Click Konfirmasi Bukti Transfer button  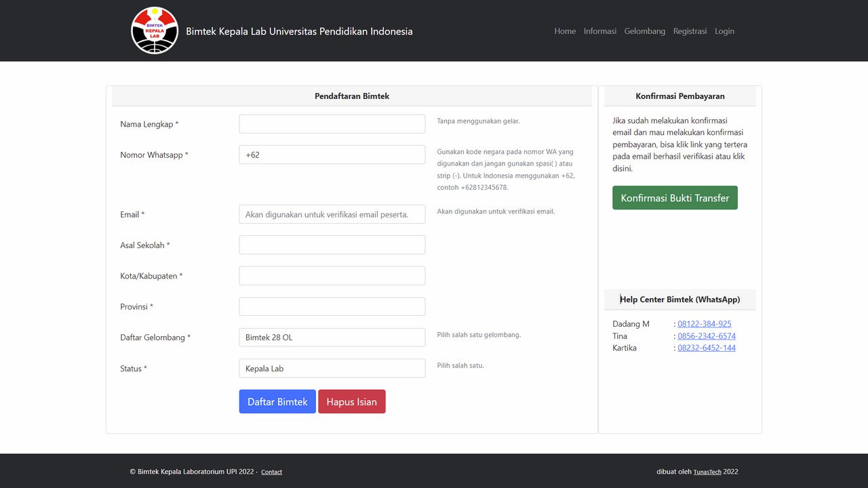tap(675, 198)
